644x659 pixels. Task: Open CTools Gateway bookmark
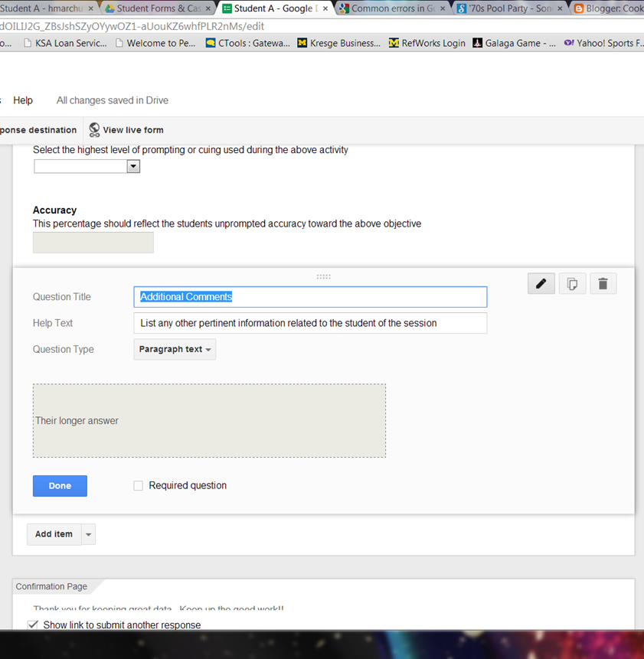pos(248,44)
